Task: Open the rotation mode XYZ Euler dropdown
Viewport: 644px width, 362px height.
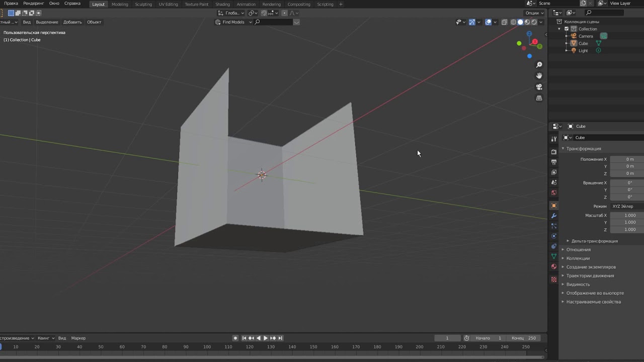Action: tap(627, 206)
